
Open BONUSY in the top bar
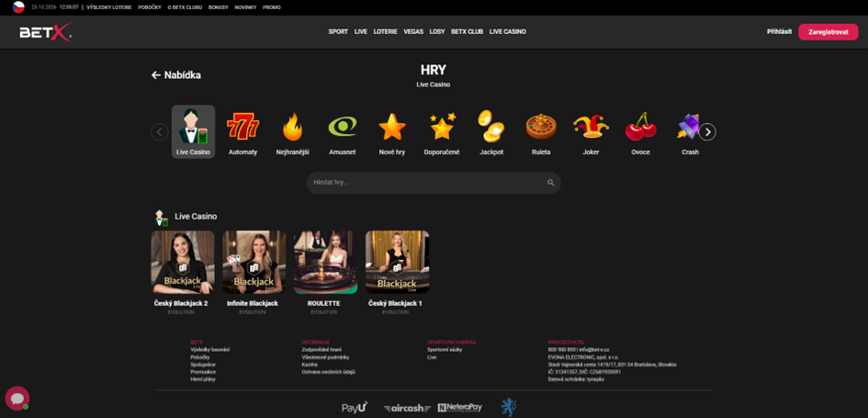pyautogui.click(x=218, y=7)
